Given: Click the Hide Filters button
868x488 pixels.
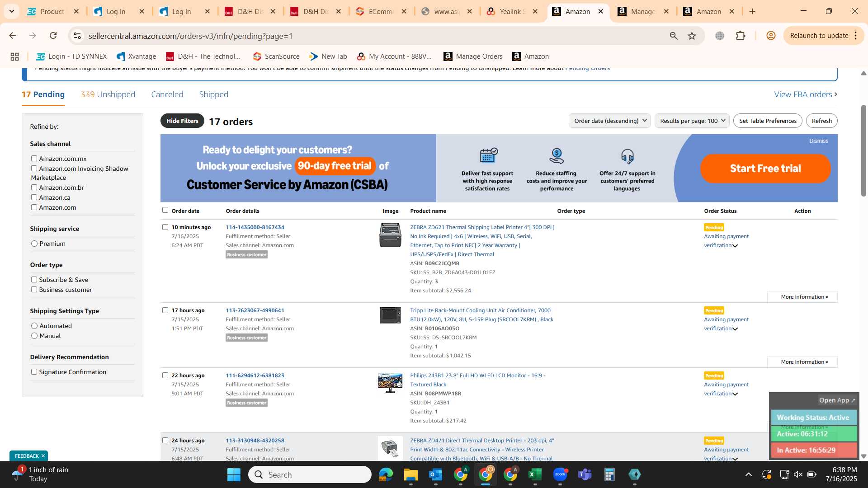Looking at the screenshot, I should point(182,121).
